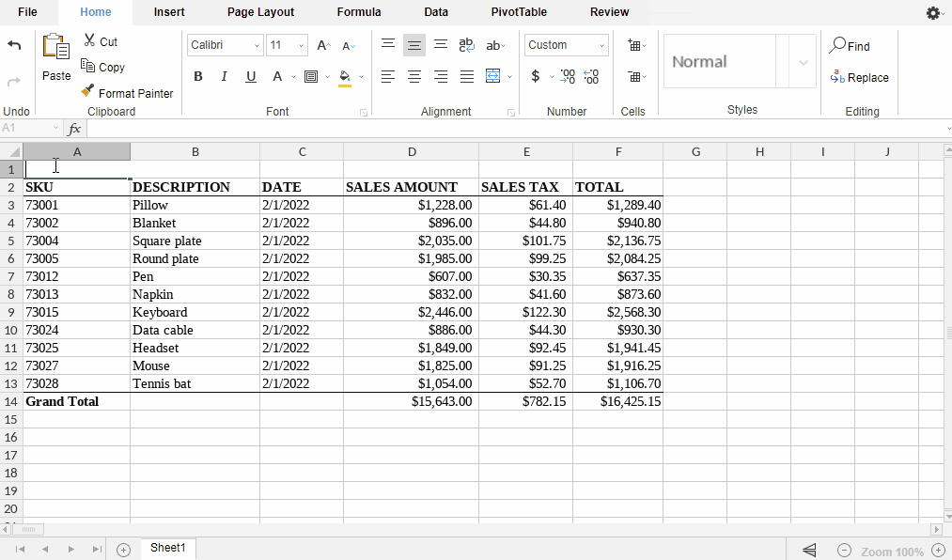Open the PivotTable ribbon tab
Viewport: 952px width, 560px height.
[x=519, y=12]
